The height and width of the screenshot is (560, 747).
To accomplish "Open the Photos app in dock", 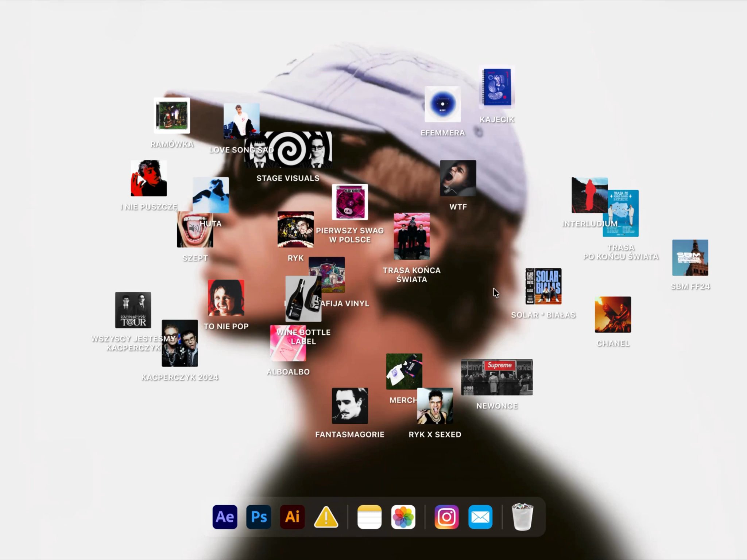I will [x=403, y=517].
